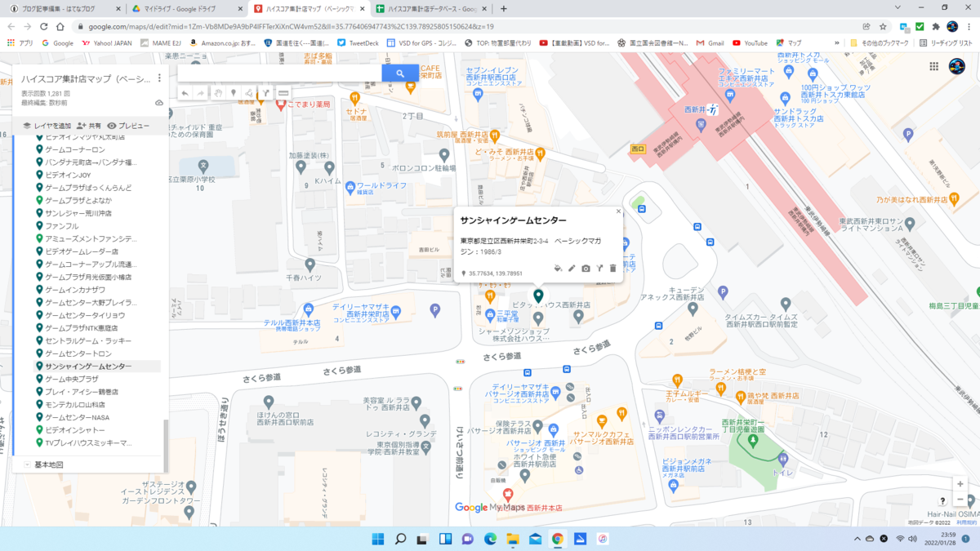980x551 pixels.
Task: Click the こでまり薬局 red pin
Action: click(x=281, y=104)
